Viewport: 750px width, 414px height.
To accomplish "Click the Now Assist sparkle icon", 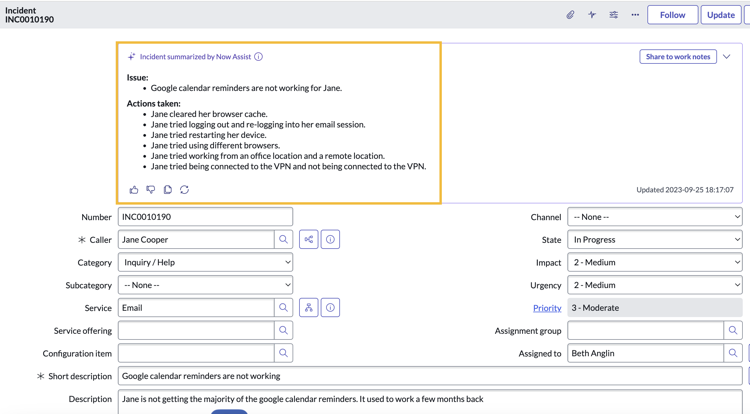I will [132, 56].
